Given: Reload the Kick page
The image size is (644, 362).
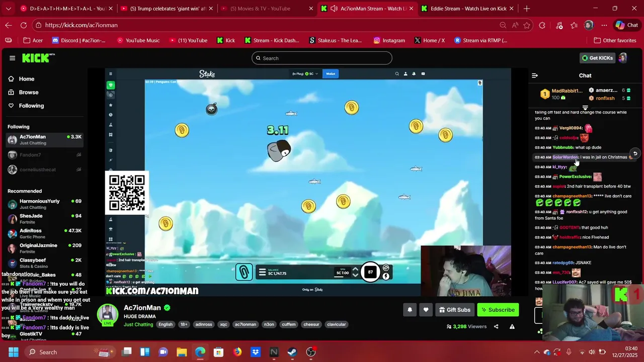Looking at the screenshot, I should point(24,25).
